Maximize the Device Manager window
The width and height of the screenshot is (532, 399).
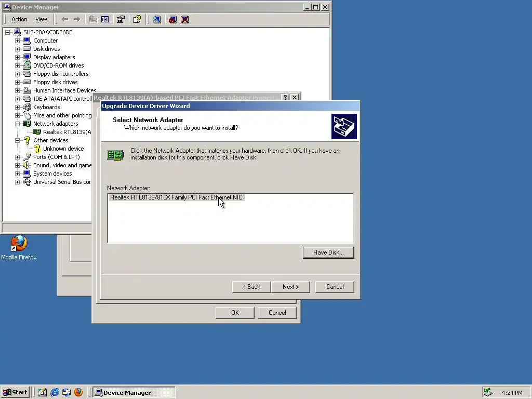tap(315, 7)
